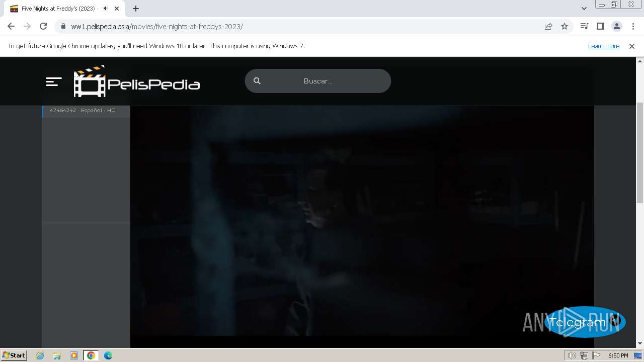Screen dimensions: 644x362
Task: Open media controls in toolbar
Action: pos(584,26)
